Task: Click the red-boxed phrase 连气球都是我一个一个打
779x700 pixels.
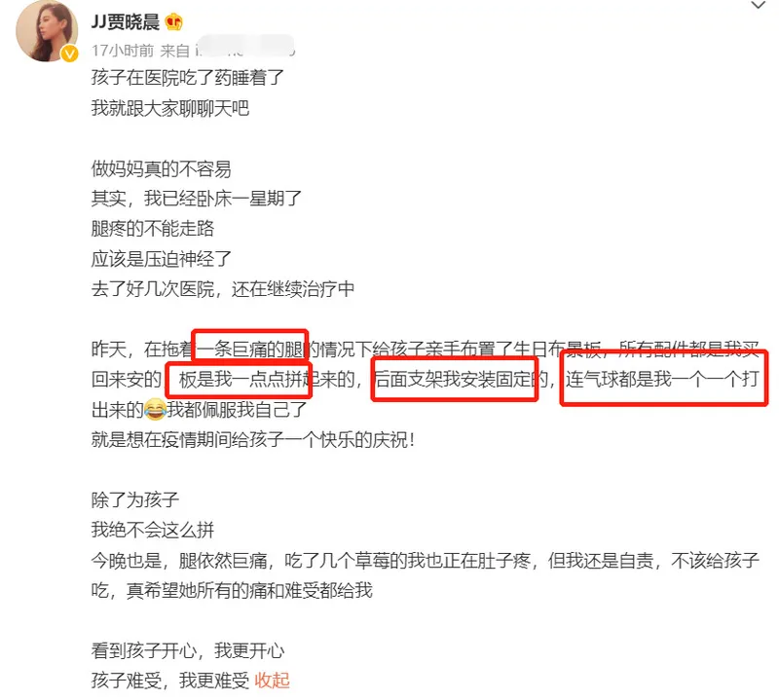Action: coord(664,378)
